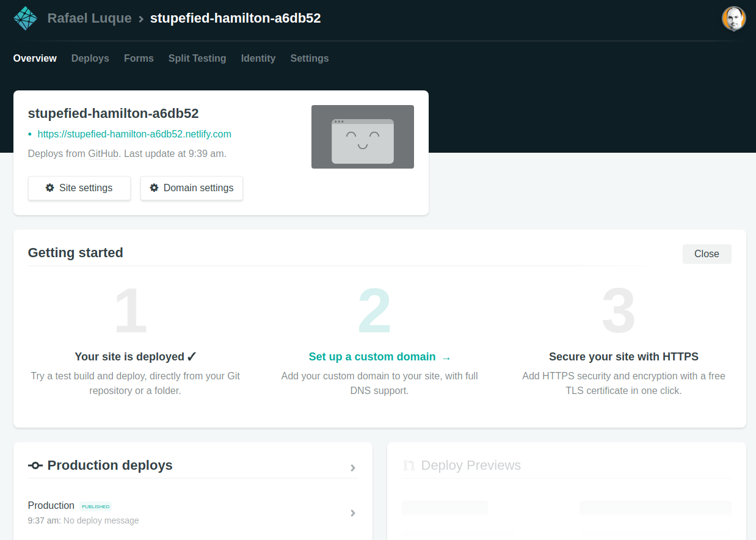Click 'Your site is deployed' step text
The width and height of the screenshot is (756, 540).
[x=136, y=357]
